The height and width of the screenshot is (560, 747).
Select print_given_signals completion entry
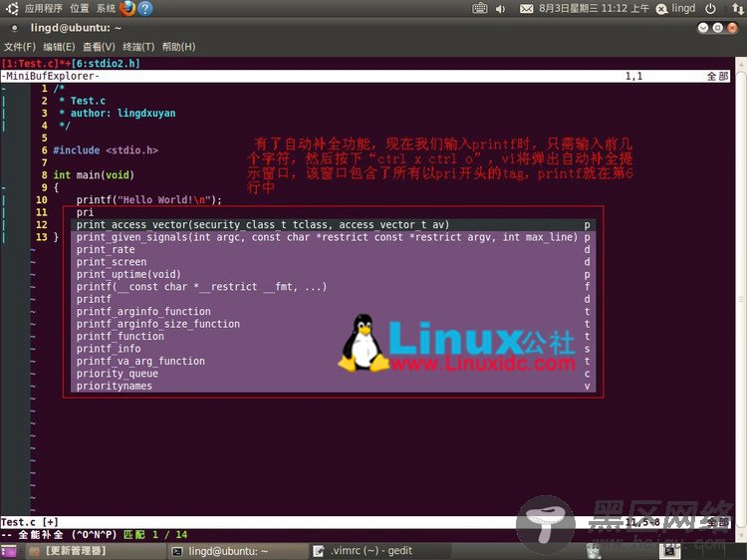[333, 237]
